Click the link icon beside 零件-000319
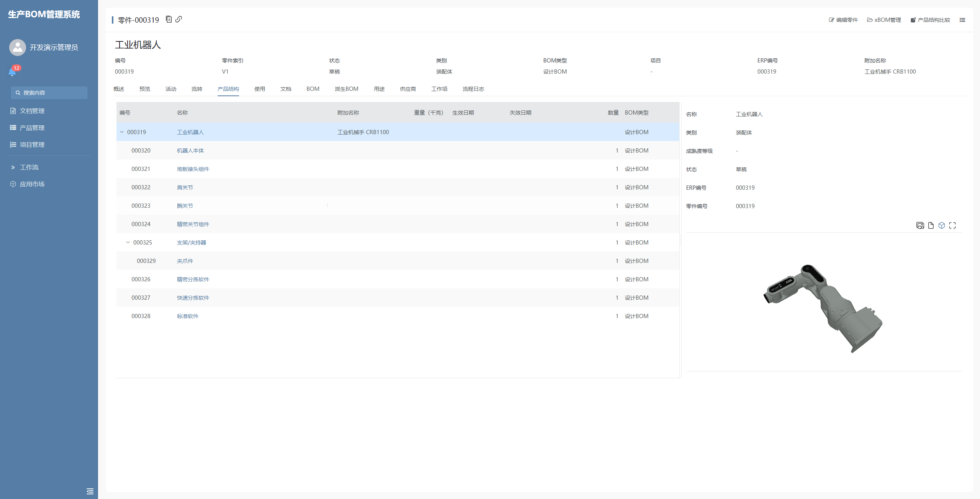The image size is (980, 499). [179, 19]
